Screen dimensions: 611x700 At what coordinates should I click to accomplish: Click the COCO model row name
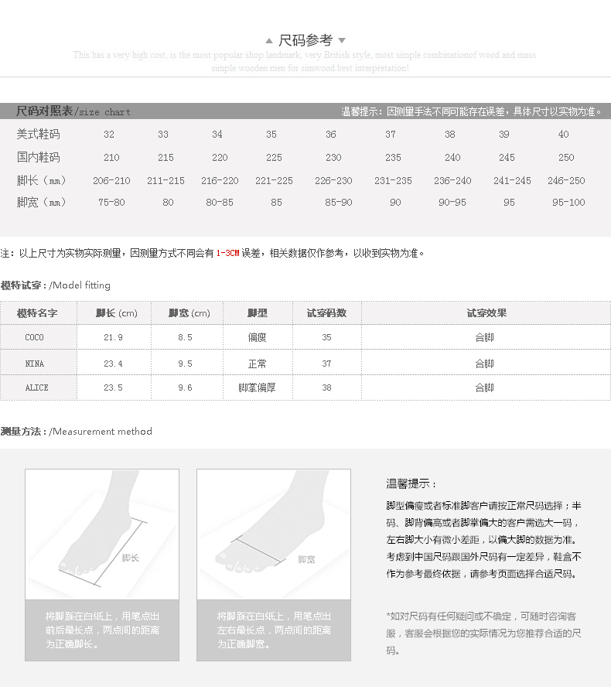click(x=35, y=337)
